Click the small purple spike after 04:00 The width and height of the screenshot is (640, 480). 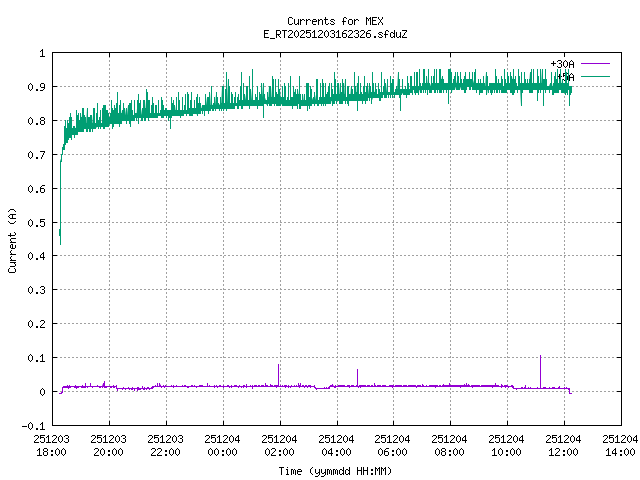click(357, 376)
